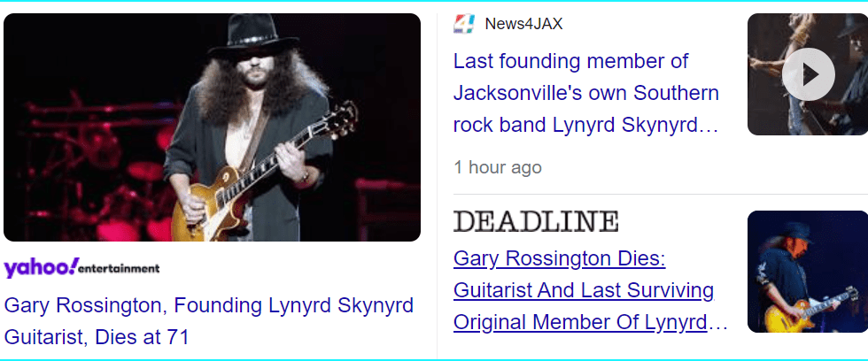
Task: Click 'Dies at 71' in Yahoo headline
Action: pos(142,337)
